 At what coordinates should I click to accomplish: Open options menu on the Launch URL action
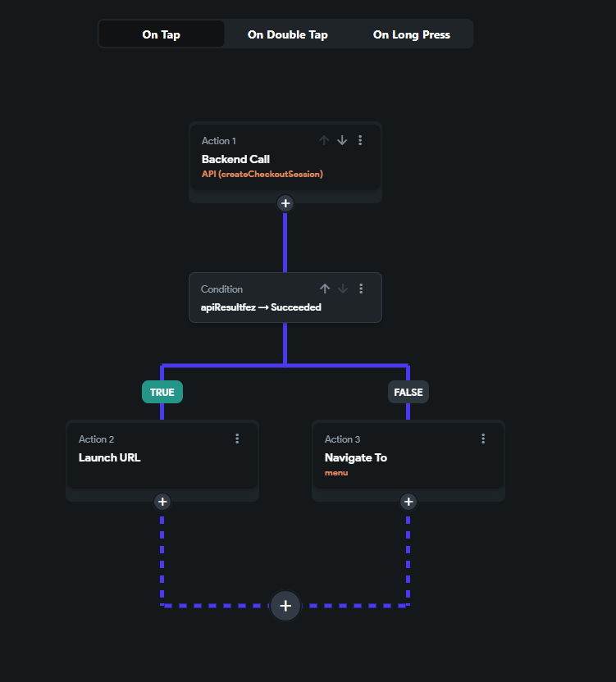coord(237,439)
